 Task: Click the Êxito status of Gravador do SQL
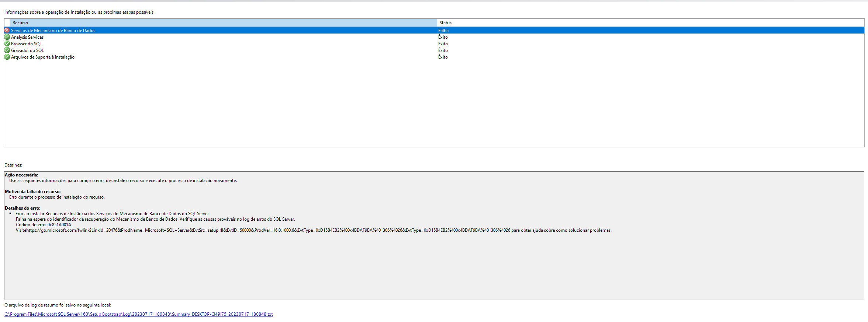coord(443,50)
